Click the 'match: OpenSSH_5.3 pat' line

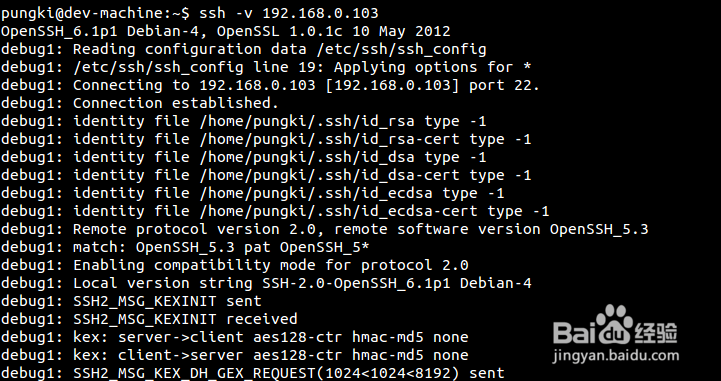pyautogui.click(x=185, y=247)
